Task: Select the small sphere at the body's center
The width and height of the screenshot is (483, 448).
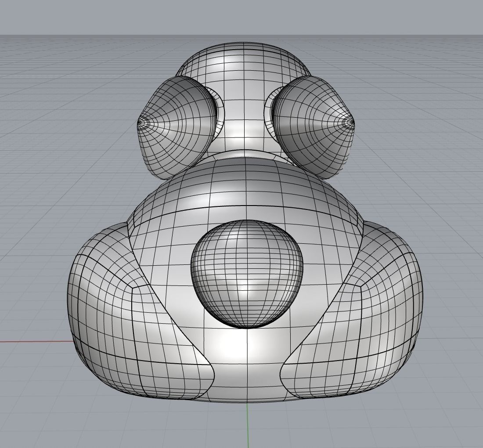Action: (247, 274)
